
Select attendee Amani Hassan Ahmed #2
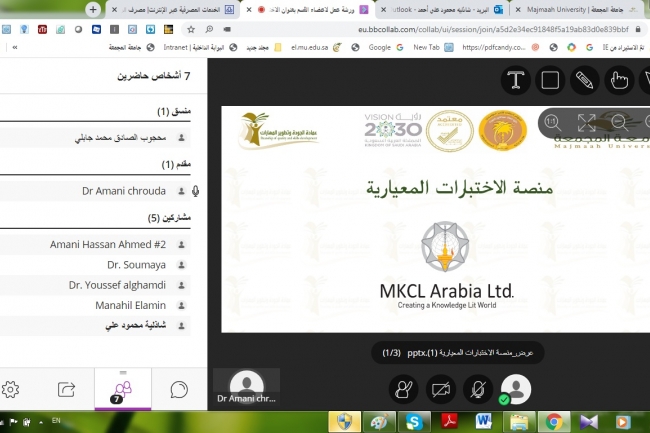tap(95, 244)
